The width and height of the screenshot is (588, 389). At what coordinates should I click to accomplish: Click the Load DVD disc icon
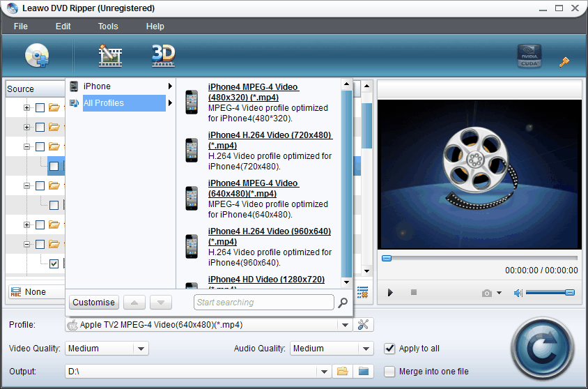coord(37,56)
